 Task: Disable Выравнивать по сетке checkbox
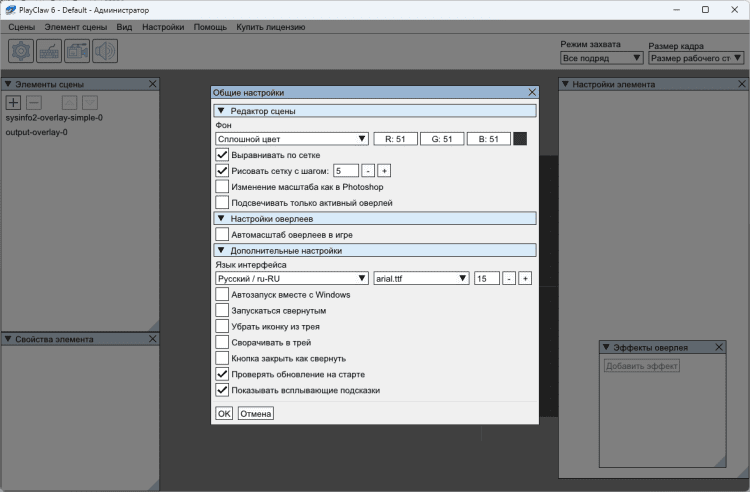pyautogui.click(x=222, y=155)
